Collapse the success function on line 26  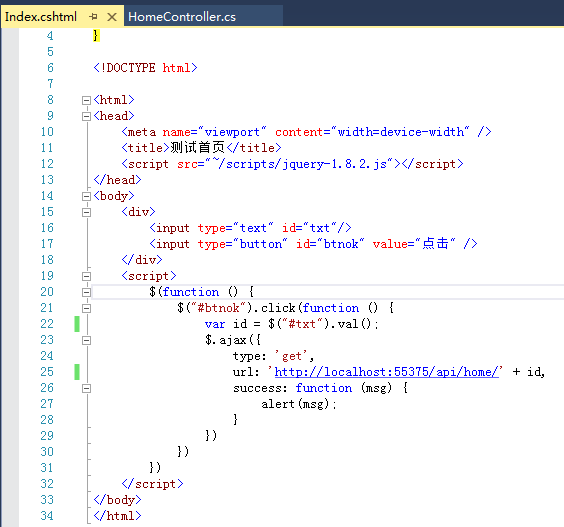point(86,388)
